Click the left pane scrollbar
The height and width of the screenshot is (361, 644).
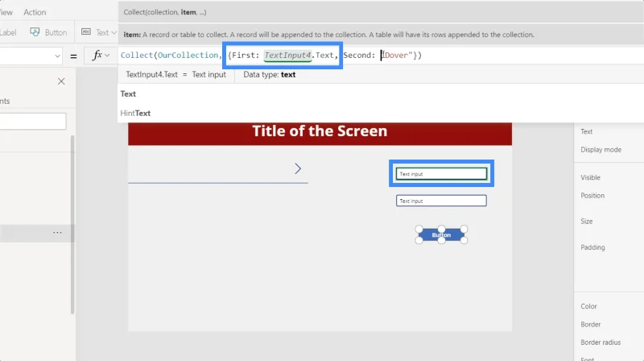[x=72, y=225]
